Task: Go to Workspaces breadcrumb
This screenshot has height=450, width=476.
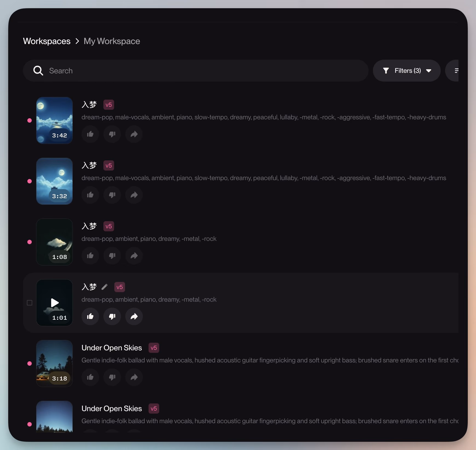Action: click(47, 41)
